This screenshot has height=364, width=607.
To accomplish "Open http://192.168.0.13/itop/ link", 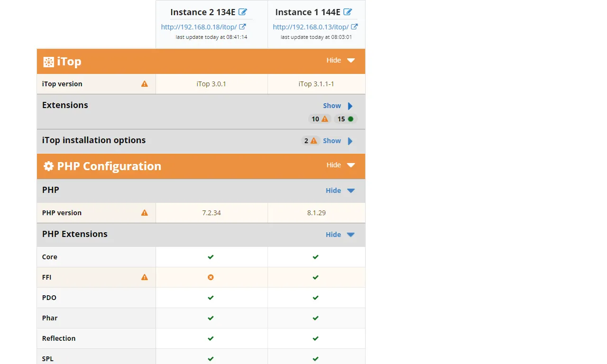I will 311,27.
